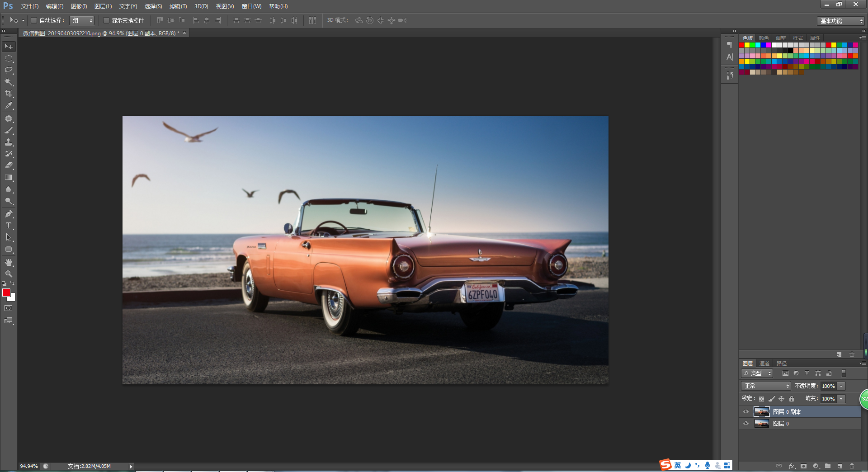The image size is (868, 472).
Task: Open the 不透明度 opacity slider arrow
Action: tap(841, 386)
